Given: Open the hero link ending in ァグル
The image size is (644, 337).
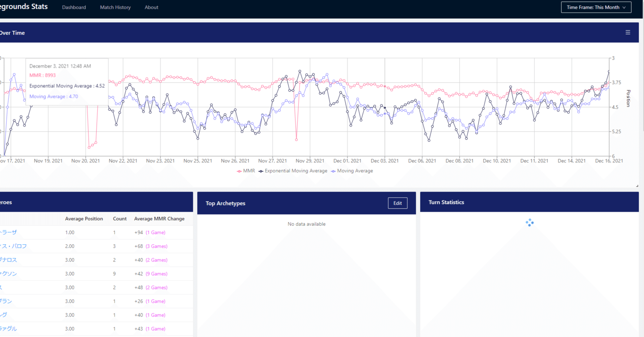Looking at the screenshot, I should click(x=8, y=329).
